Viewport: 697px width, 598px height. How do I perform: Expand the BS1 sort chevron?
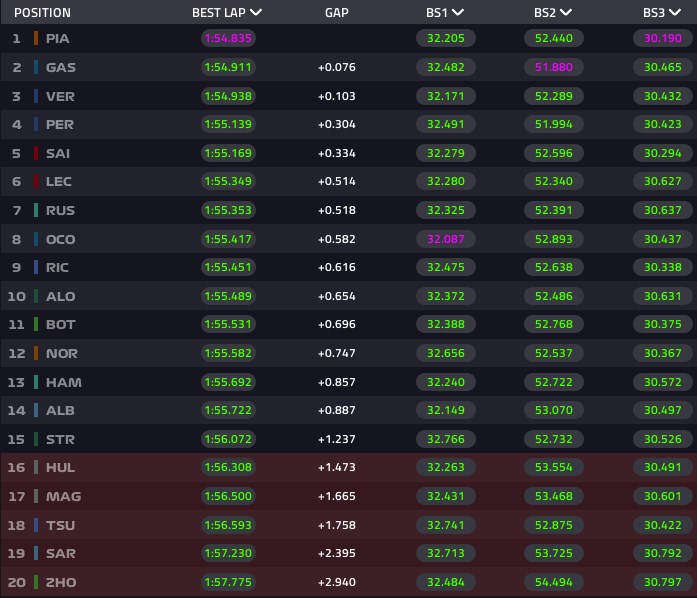(x=457, y=12)
